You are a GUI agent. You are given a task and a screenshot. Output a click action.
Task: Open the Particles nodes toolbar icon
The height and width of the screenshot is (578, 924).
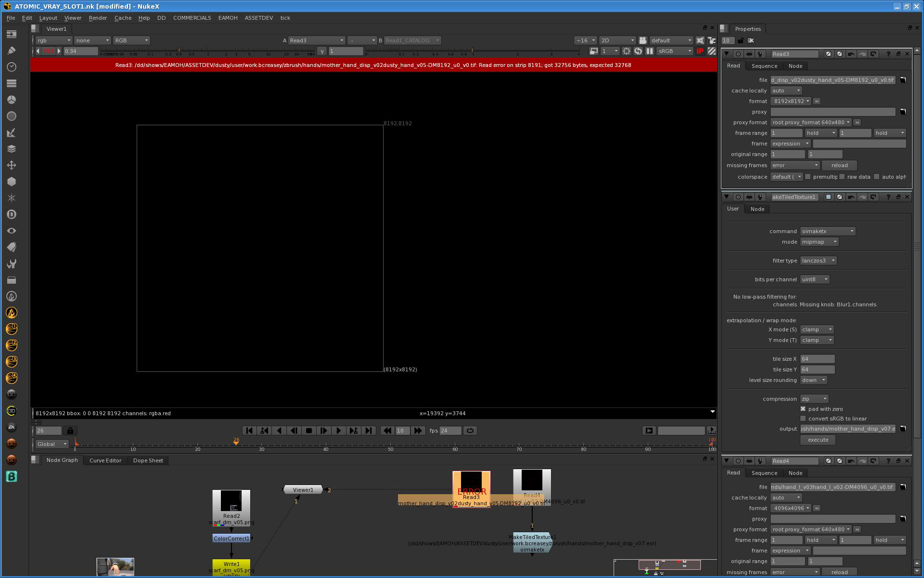(x=12, y=198)
